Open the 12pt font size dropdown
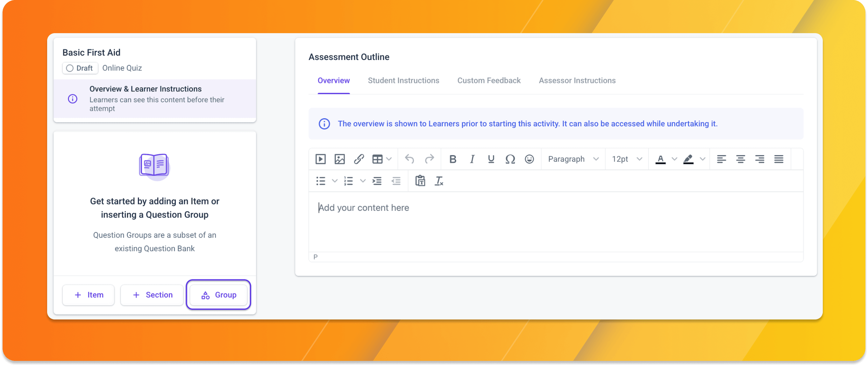 [x=627, y=159]
